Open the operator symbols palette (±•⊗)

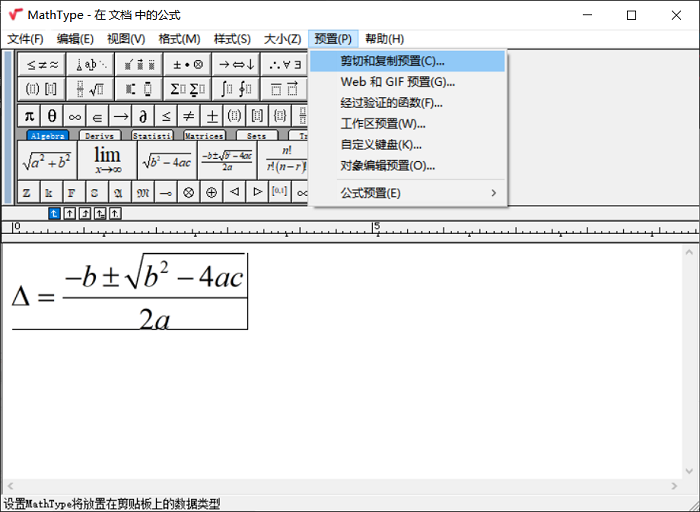[188, 65]
